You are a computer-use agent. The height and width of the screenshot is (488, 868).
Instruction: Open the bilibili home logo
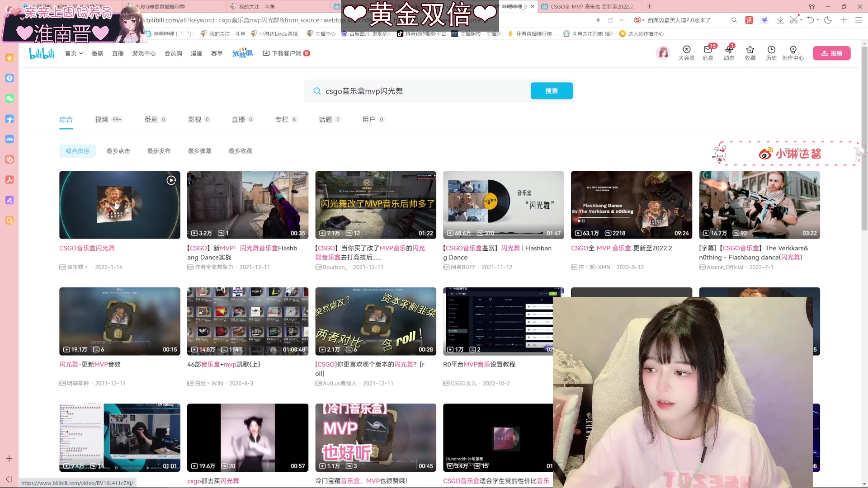coord(42,53)
